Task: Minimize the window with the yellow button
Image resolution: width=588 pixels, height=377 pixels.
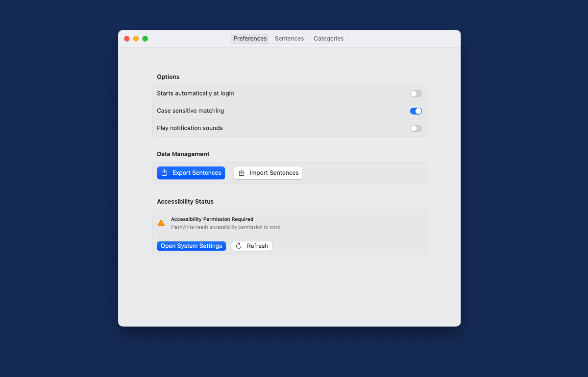Action: [x=136, y=39]
